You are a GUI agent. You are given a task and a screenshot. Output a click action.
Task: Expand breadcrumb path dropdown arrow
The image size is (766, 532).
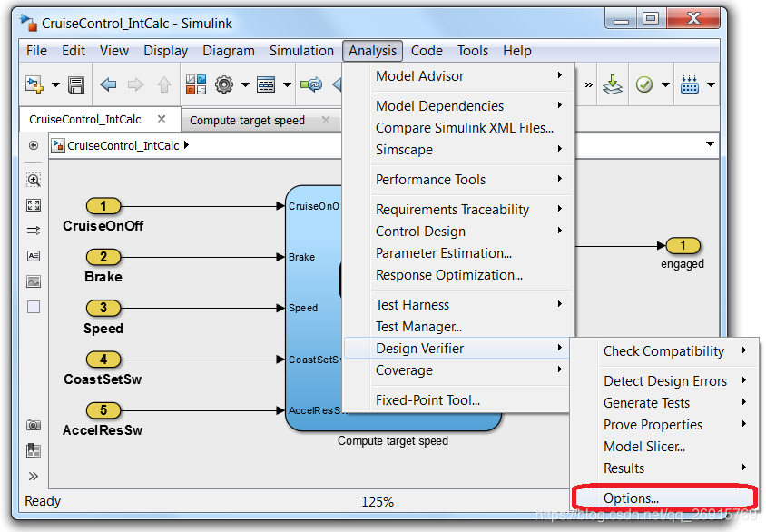pyautogui.click(x=710, y=144)
